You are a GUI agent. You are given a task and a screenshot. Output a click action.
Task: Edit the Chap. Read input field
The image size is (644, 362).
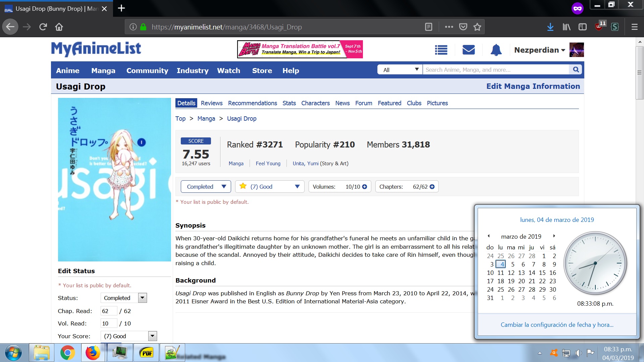click(109, 311)
